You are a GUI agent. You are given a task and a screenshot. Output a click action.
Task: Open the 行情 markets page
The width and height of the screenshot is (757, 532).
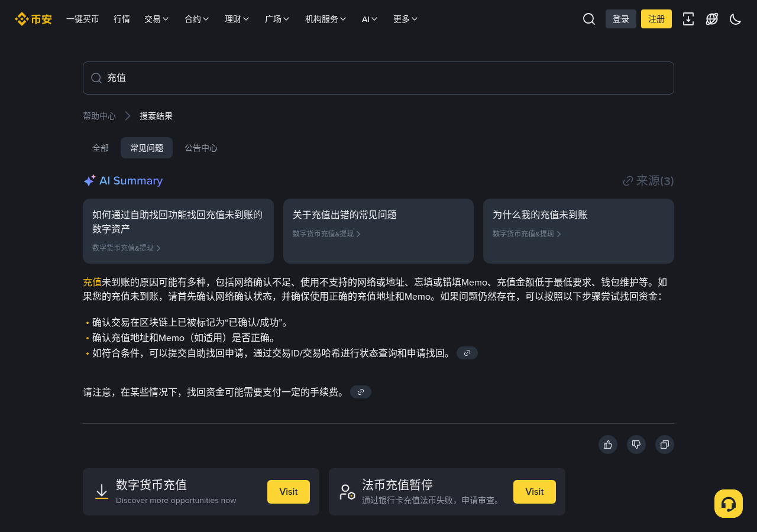[x=122, y=19]
